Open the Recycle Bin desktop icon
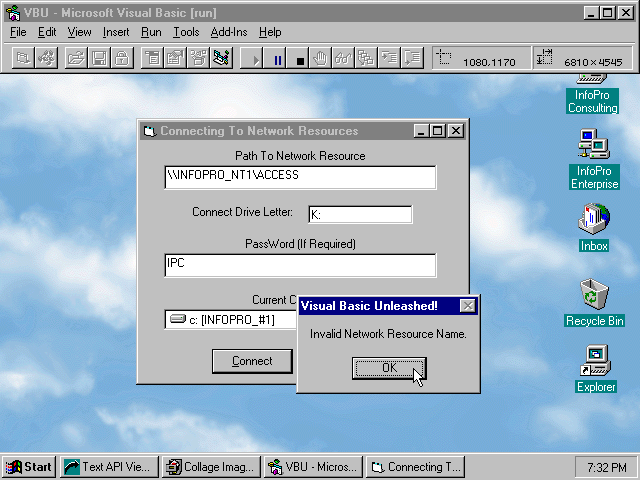 click(x=594, y=298)
